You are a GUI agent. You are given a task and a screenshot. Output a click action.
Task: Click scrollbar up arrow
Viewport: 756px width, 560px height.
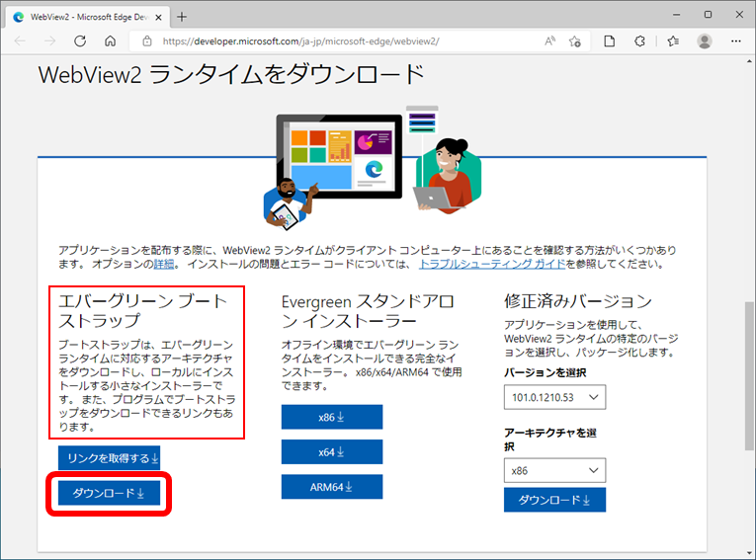(749, 61)
